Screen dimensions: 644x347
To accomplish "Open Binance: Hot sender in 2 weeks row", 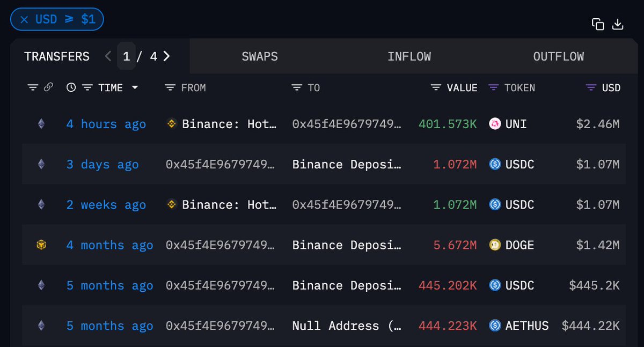I will point(229,205).
